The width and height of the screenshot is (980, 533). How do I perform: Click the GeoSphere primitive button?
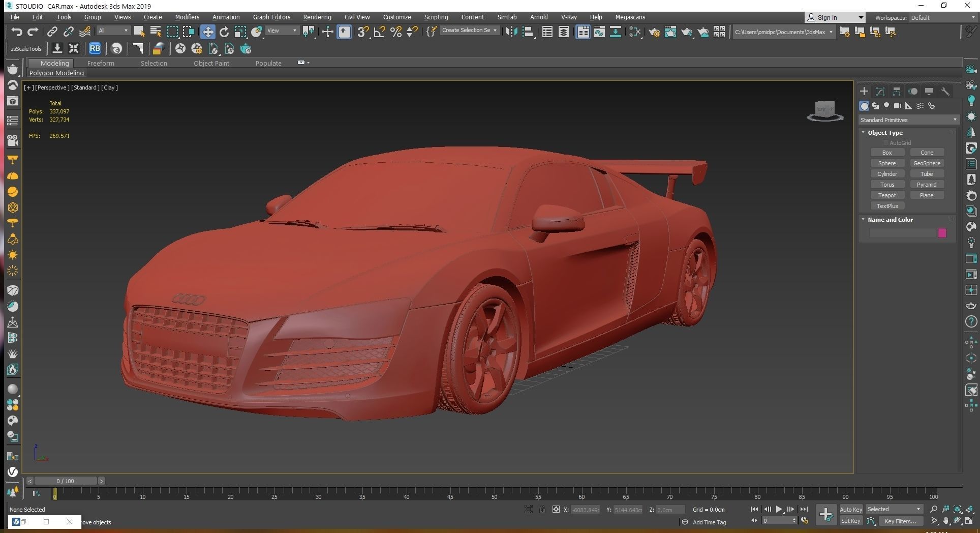tap(927, 163)
